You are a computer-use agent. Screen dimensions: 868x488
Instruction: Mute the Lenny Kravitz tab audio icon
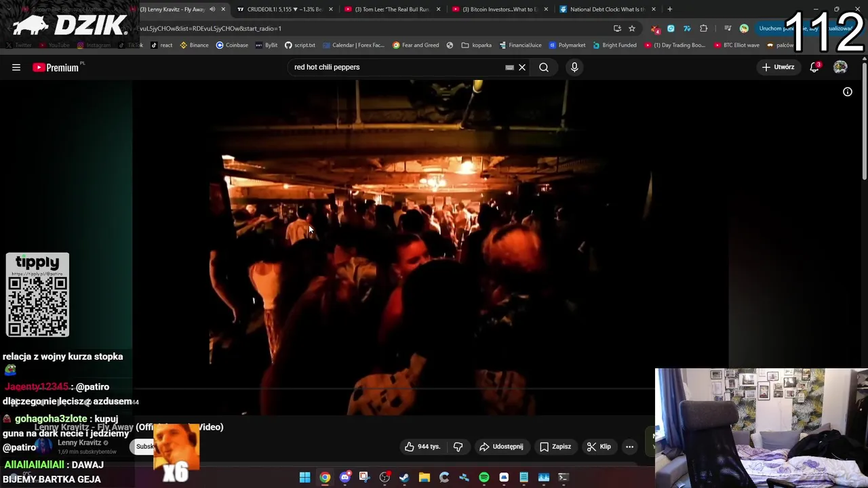212,9
